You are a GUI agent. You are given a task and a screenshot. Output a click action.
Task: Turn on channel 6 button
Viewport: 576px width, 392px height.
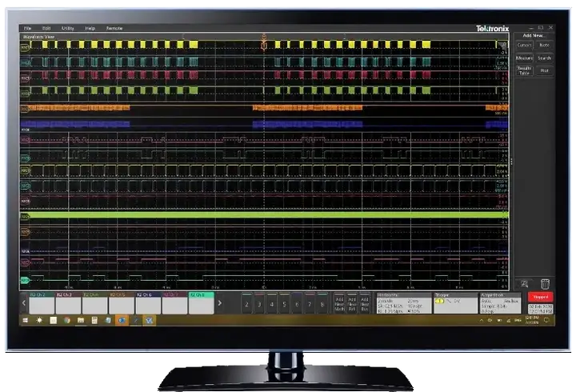click(297, 303)
